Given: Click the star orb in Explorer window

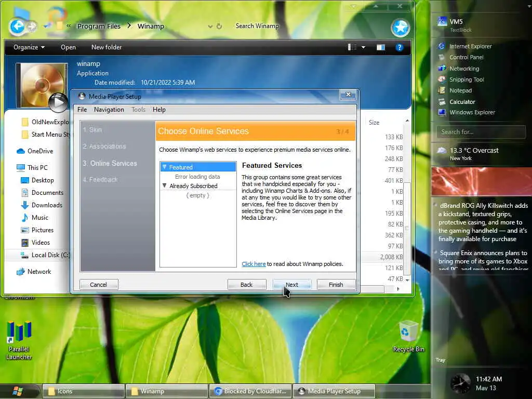Looking at the screenshot, I should tap(401, 28).
